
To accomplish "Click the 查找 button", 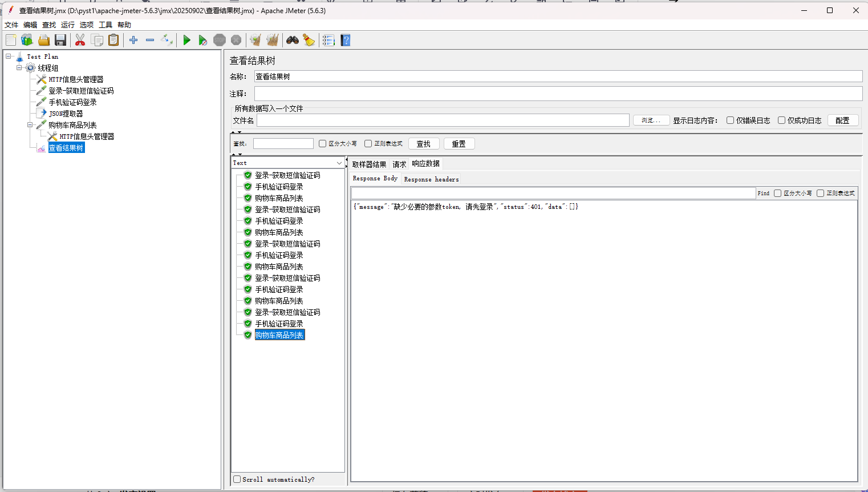I will tap(424, 144).
